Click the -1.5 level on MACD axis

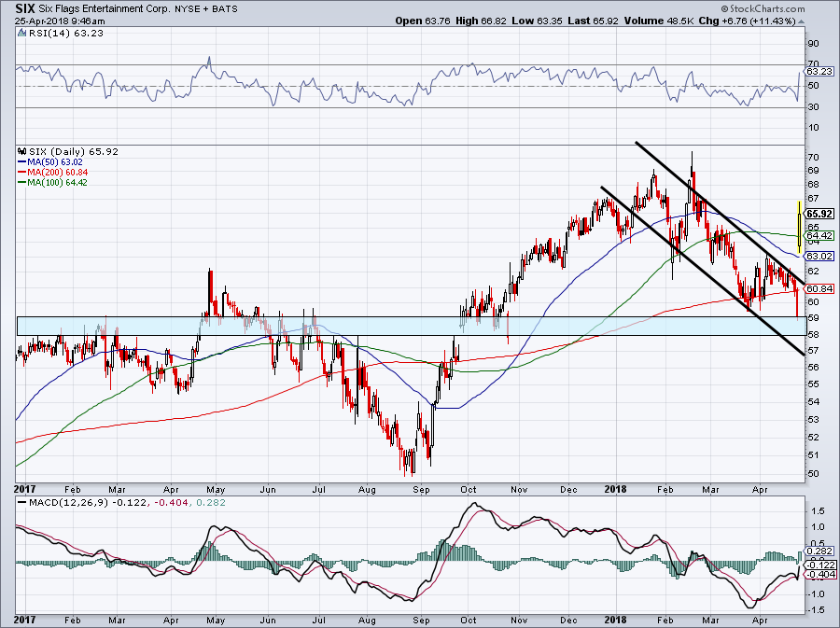[817, 610]
